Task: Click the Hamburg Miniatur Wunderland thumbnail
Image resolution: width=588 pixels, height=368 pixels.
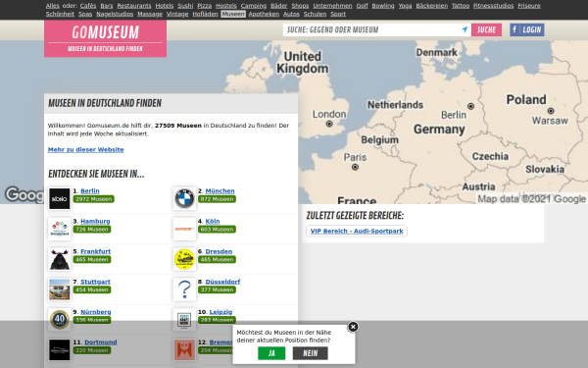Action: [59, 229]
